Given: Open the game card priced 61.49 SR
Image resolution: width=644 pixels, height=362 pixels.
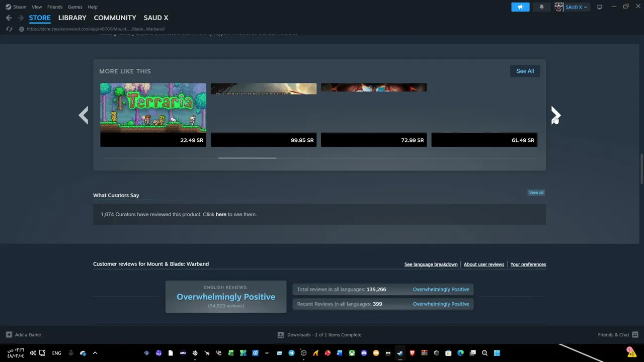Looking at the screenshot, I should click(x=485, y=115).
